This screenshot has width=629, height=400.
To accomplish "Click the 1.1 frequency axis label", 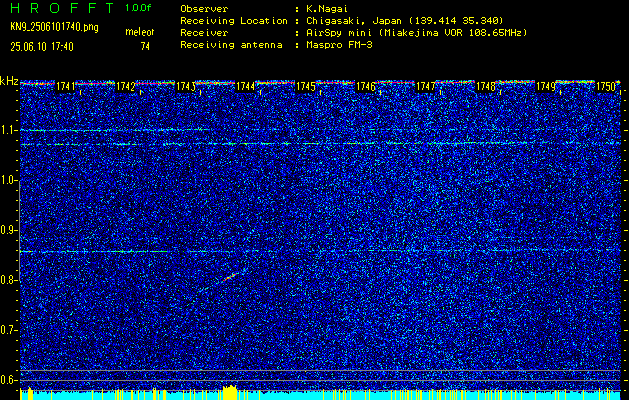I will (9, 130).
